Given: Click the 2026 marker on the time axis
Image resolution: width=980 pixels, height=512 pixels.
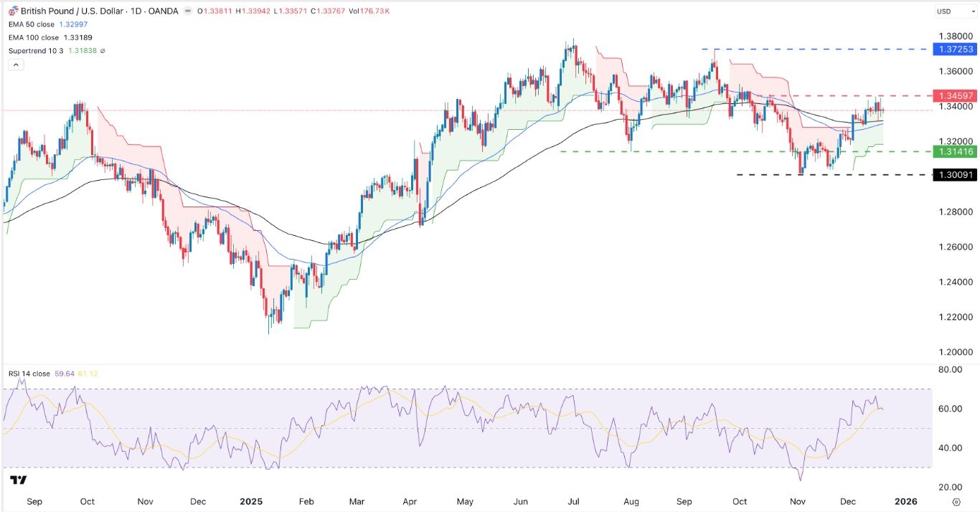Looking at the screenshot, I should pyautogui.click(x=905, y=502).
